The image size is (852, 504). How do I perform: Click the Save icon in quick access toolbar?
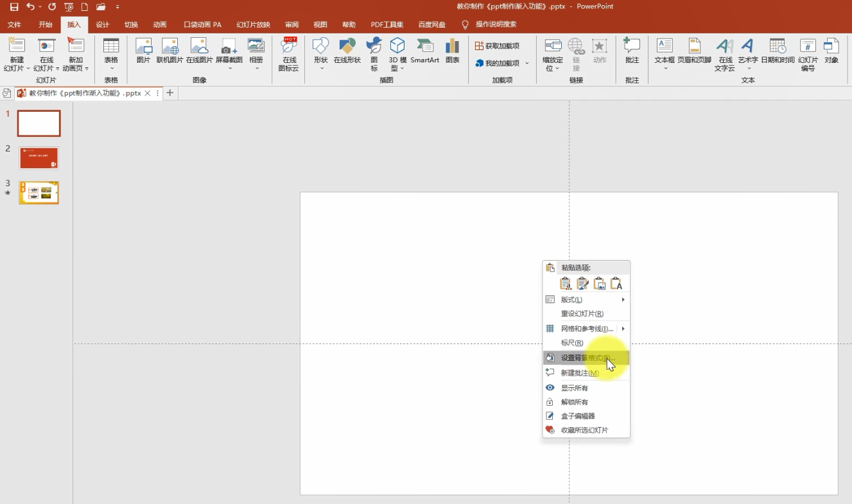click(x=14, y=6)
